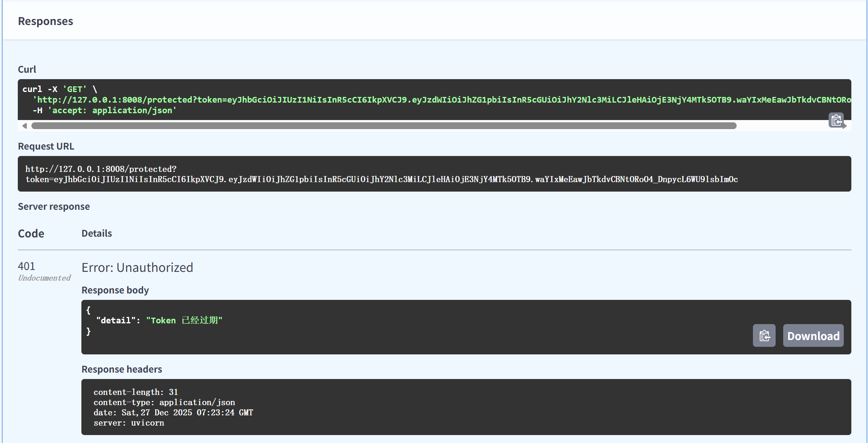Click the 'accept: application/json' header line

coord(112,111)
